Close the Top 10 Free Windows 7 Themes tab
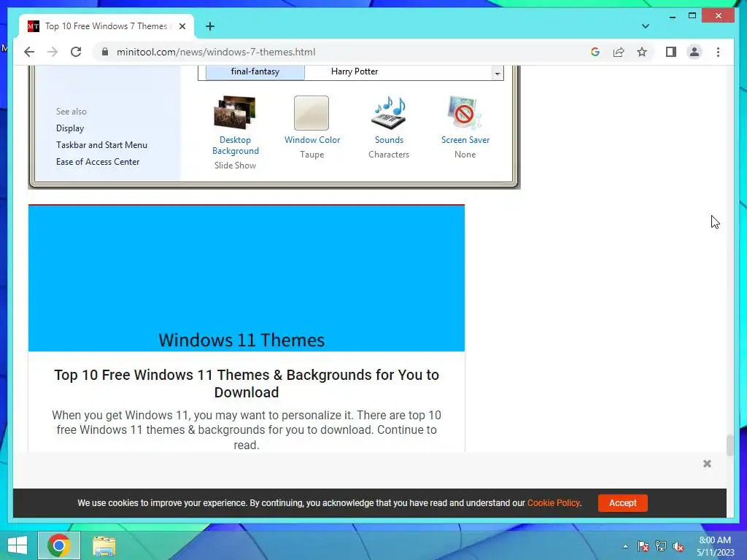Image resolution: width=747 pixels, height=560 pixels. coord(182,26)
